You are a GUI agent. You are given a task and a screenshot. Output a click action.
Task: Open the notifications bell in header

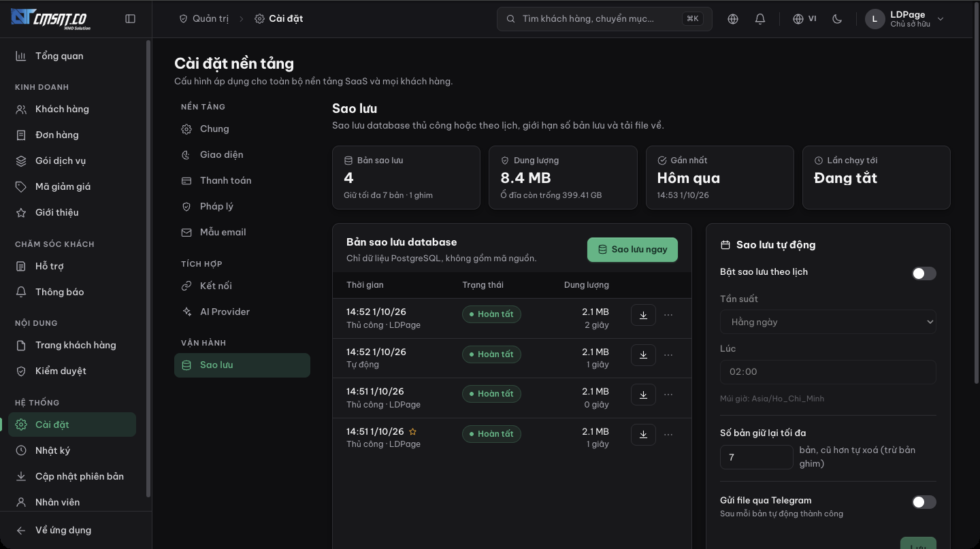click(x=760, y=19)
